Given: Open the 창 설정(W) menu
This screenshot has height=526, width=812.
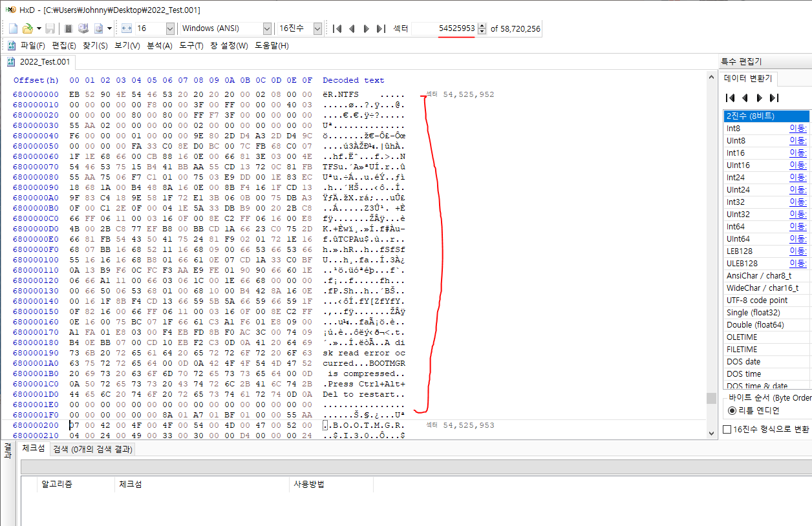Looking at the screenshot, I should pos(229,46).
